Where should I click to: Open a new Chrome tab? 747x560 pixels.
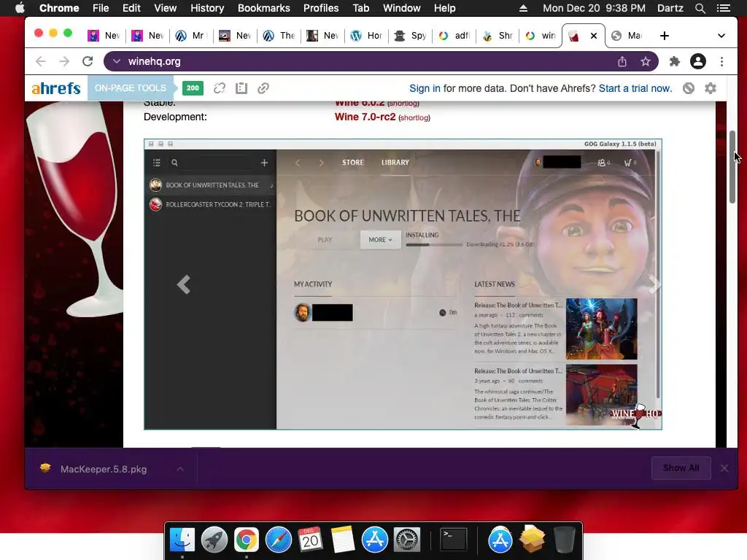pyautogui.click(x=664, y=36)
